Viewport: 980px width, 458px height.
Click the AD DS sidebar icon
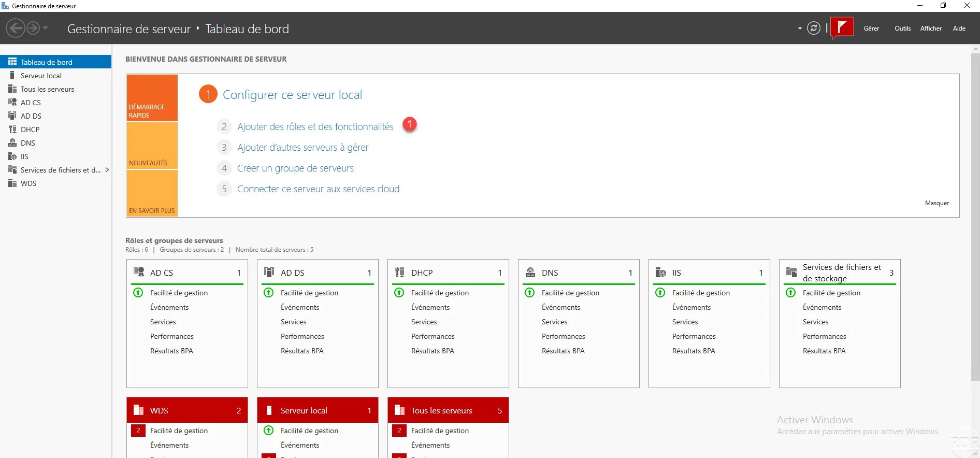click(x=12, y=116)
